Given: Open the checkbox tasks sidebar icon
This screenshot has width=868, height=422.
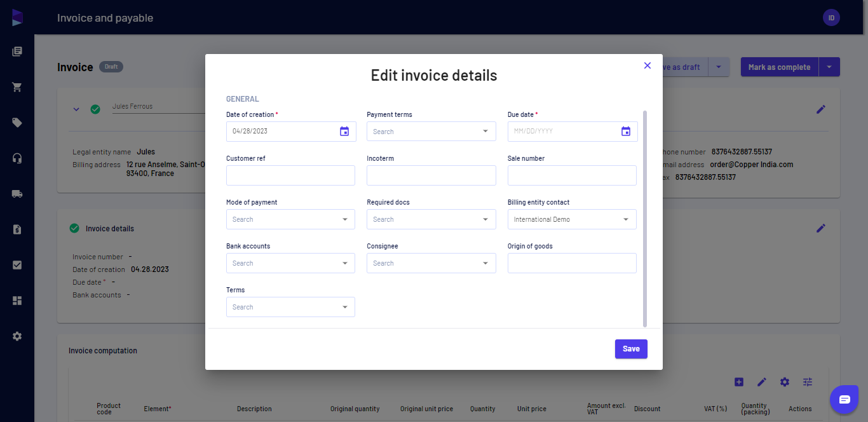Looking at the screenshot, I should pyautogui.click(x=17, y=265).
